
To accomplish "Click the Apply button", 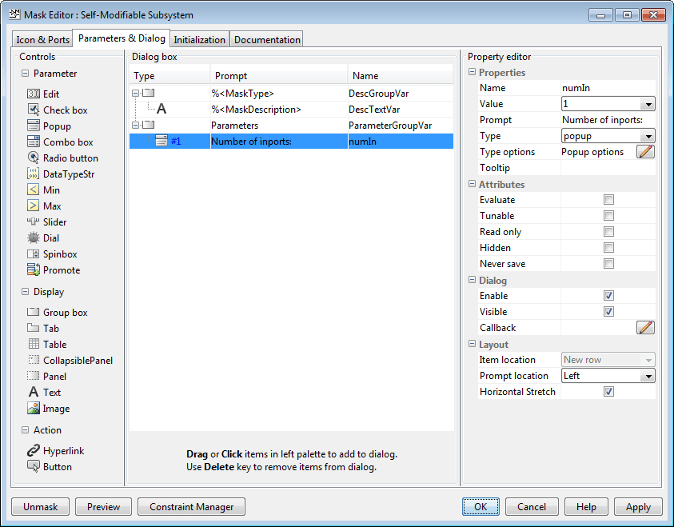I will [638, 506].
